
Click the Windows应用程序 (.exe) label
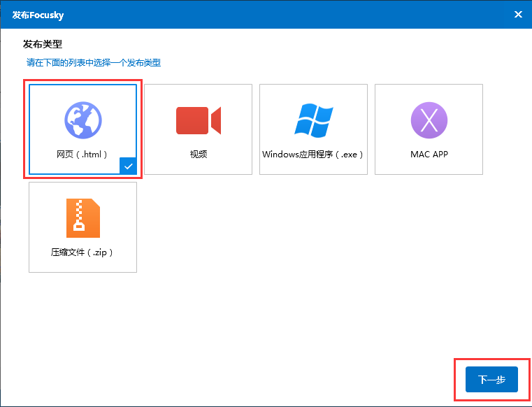312,155
